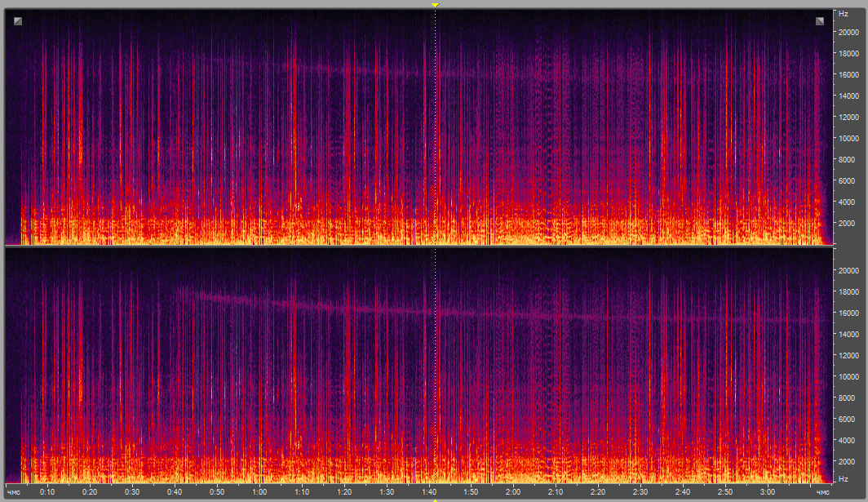Click 10000 on the lower channel frequency scale
Screen dimensions: 868x502
pos(846,376)
